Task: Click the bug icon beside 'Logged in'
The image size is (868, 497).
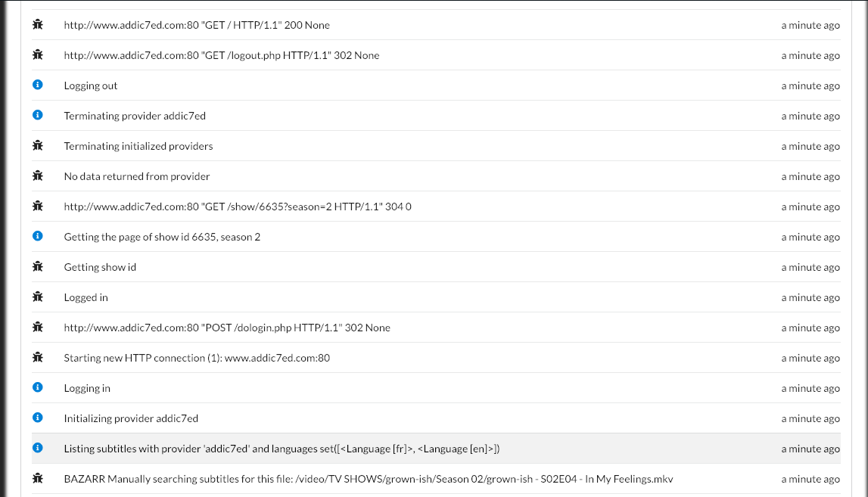Action: 37,297
